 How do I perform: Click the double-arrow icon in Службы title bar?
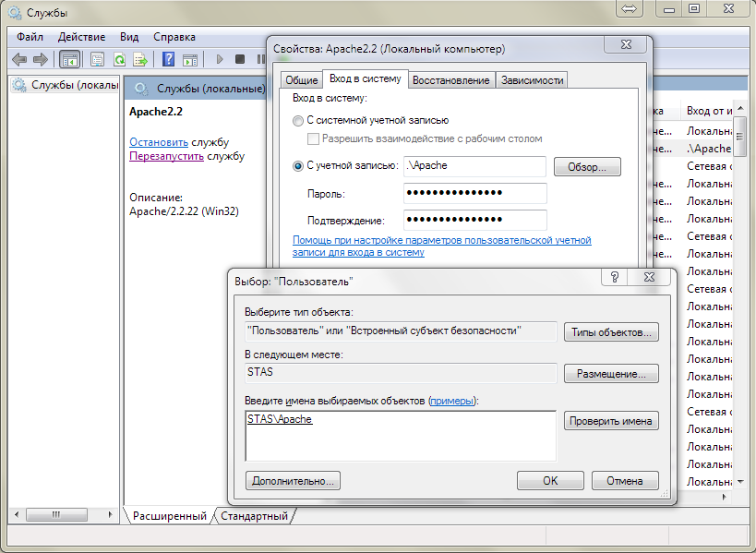pyautogui.click(x=630, y=8)
